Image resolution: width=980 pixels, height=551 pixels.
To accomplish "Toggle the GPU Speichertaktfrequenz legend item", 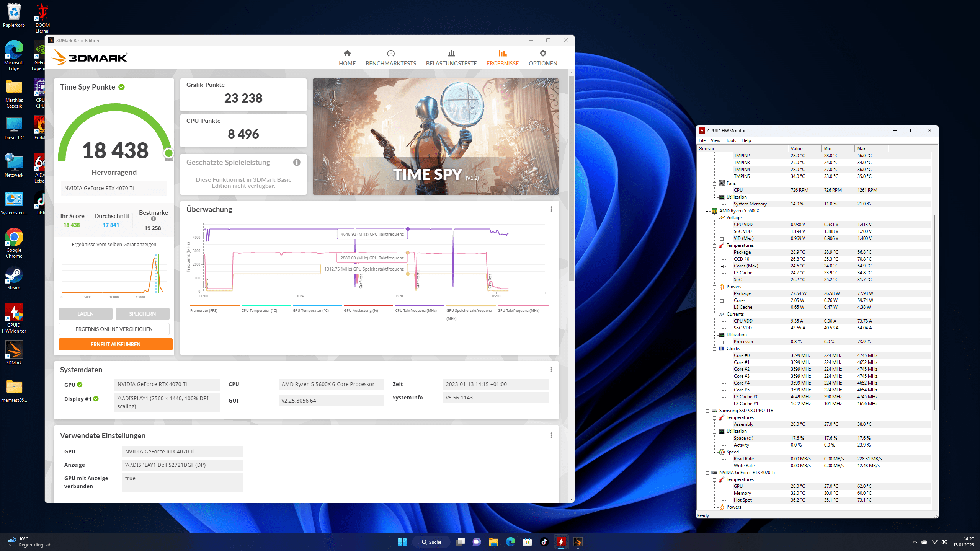I will tap(471, 313).
